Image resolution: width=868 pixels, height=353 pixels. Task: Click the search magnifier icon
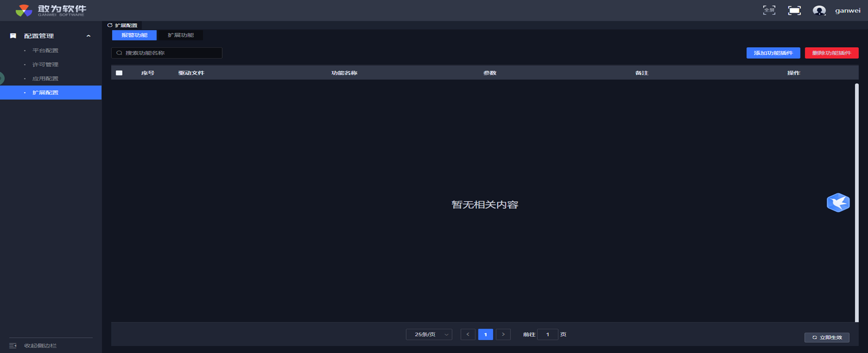click(119, 53)
